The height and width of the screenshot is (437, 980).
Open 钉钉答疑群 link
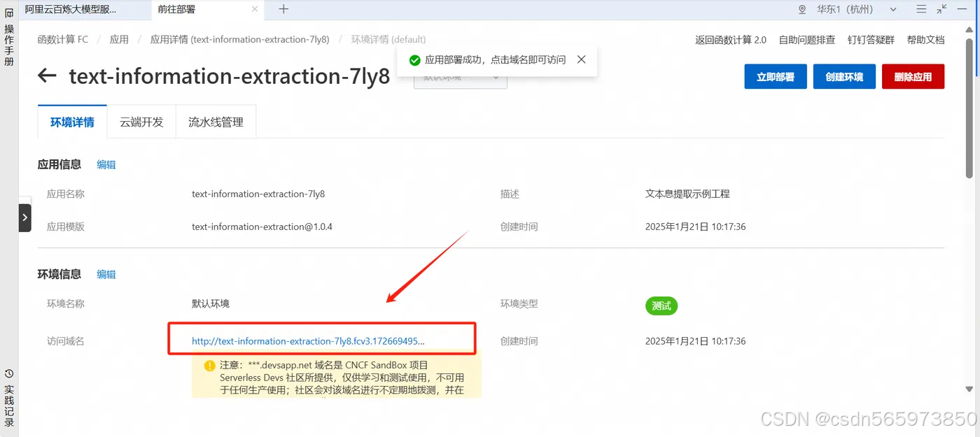pyautogui.click(x=871, y=40)
